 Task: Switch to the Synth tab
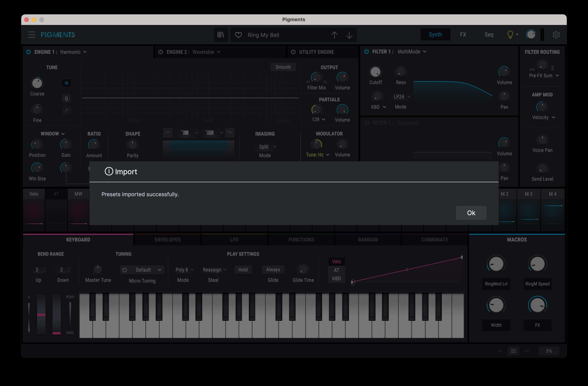[x=435, y=35]
